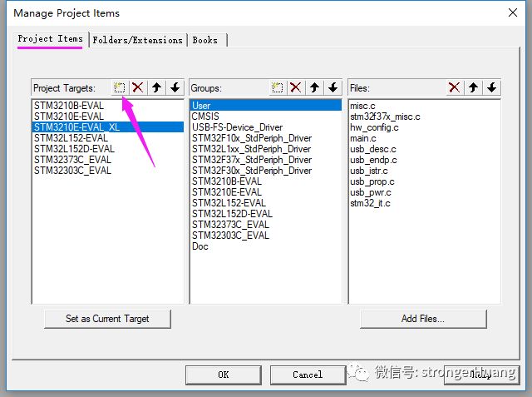Select target STM3210E-EVAL
This screenshot has height=397, width=532.
(x=108, y=117)
